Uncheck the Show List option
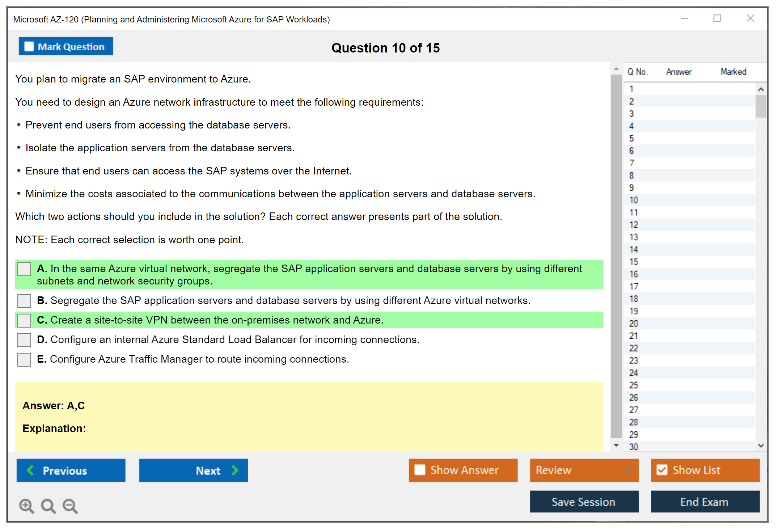 pos(662,470)
